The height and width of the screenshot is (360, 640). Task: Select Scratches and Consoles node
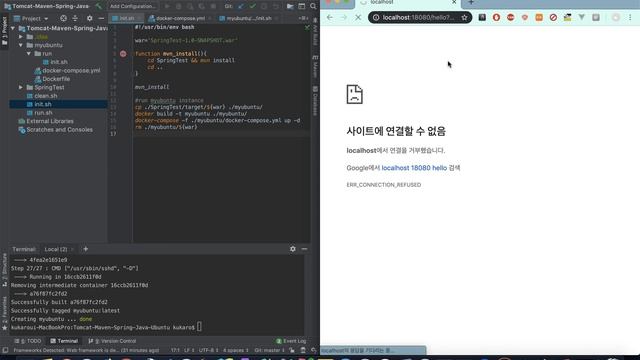coord(56,130)
